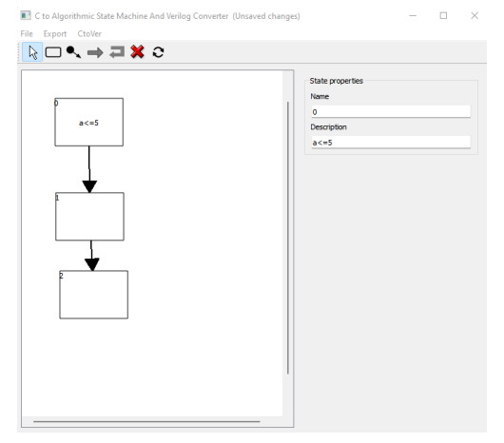Select the straight gray arrow transition tool
Viewport: 504px width, 443px height.
[95, 52]
